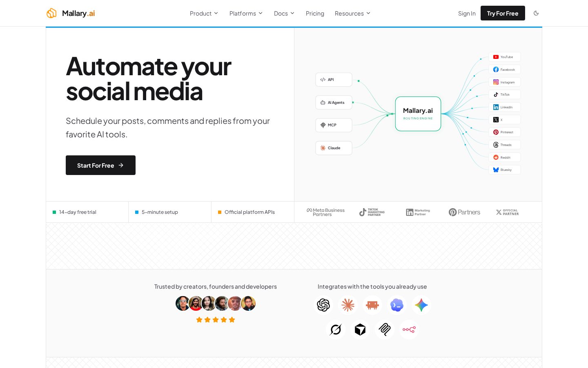Click the 'Schedule your posts, comments and replies' subheading

point(168,128)
